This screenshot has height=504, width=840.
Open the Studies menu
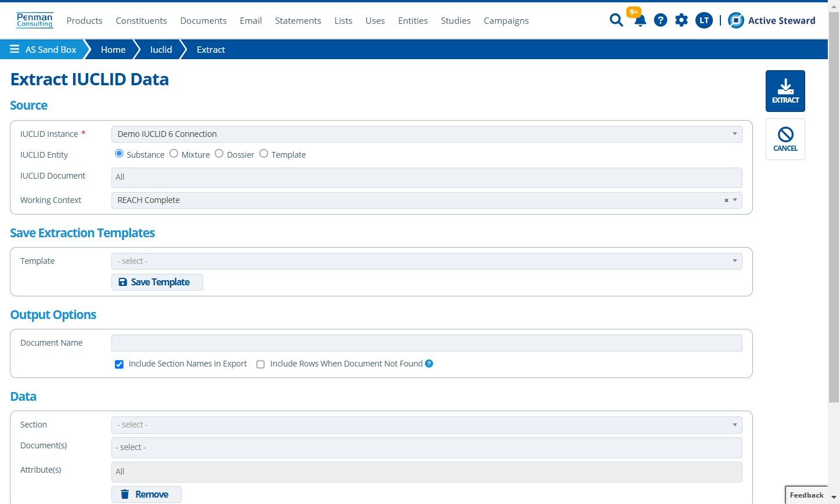tap(456, 20)
